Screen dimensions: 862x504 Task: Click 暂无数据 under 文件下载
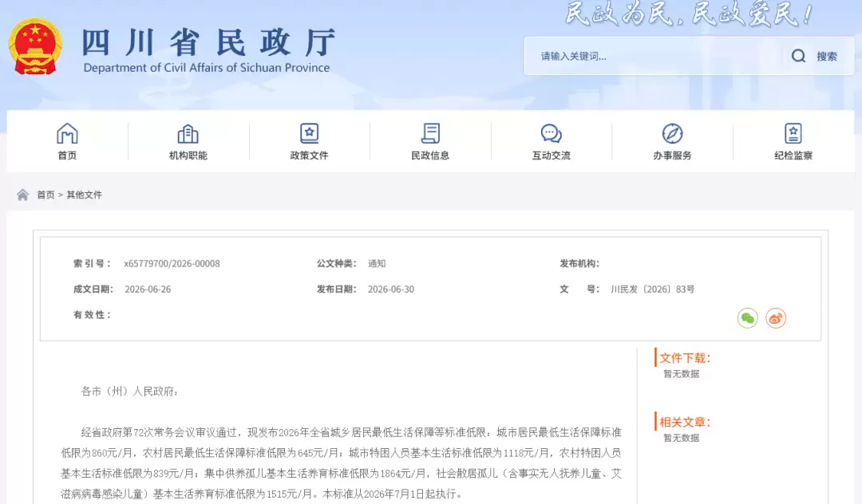click(x=681, y=374)
